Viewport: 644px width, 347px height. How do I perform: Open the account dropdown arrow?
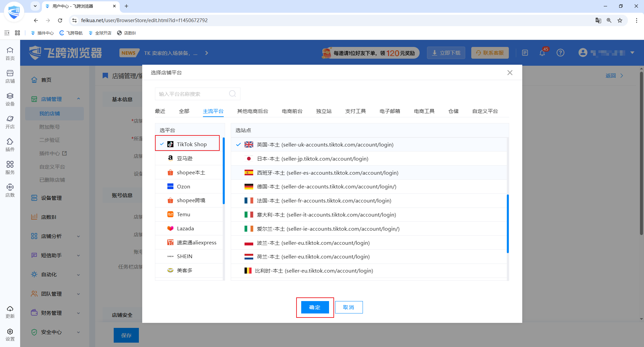tap(632, 53)
